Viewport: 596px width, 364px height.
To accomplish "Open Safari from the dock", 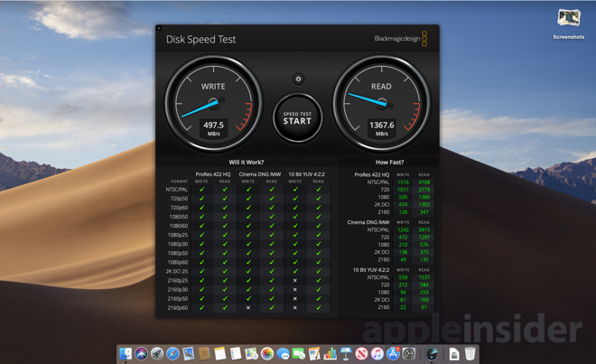I will [172, 354].
